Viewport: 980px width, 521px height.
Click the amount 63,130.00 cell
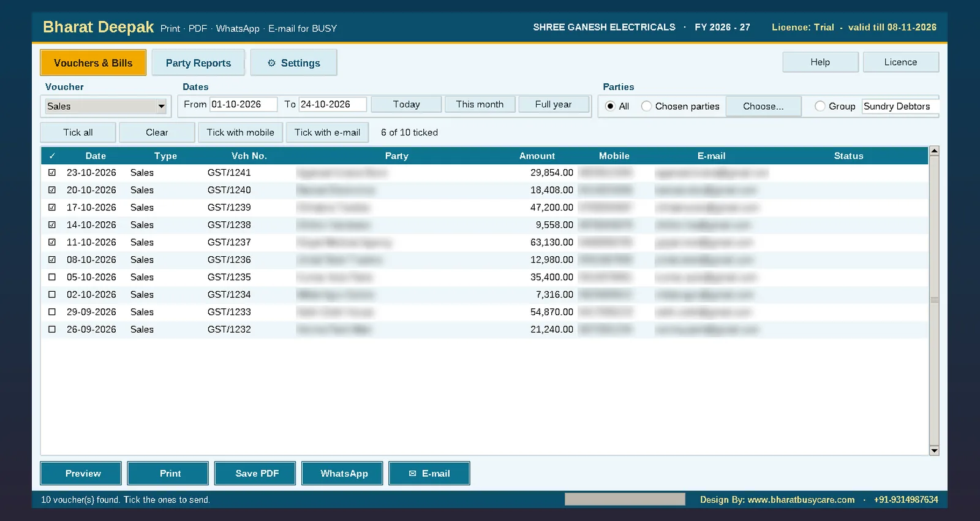coord(552,242)
